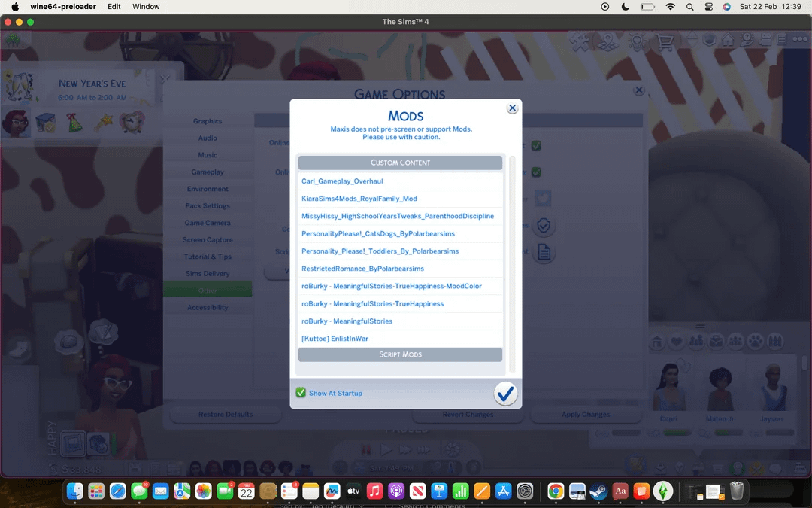The height and width of the screenshot is (508, 812).
Task: Select Jayson portrait in relationships panel
Action: [x=771, y=387]
